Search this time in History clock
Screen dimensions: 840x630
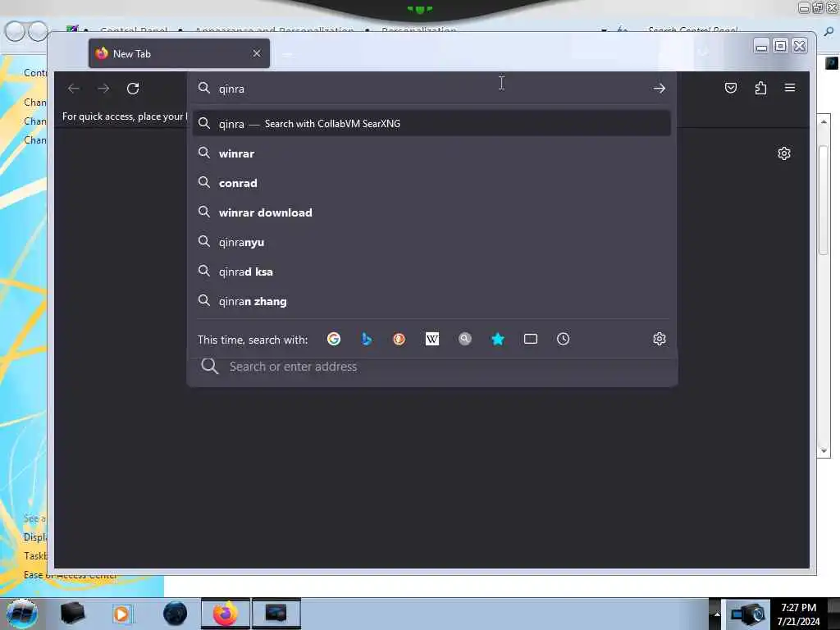tap(563, 339)
